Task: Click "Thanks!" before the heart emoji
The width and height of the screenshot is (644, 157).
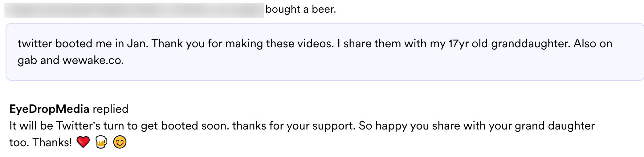Action: [x=52, y=142]
